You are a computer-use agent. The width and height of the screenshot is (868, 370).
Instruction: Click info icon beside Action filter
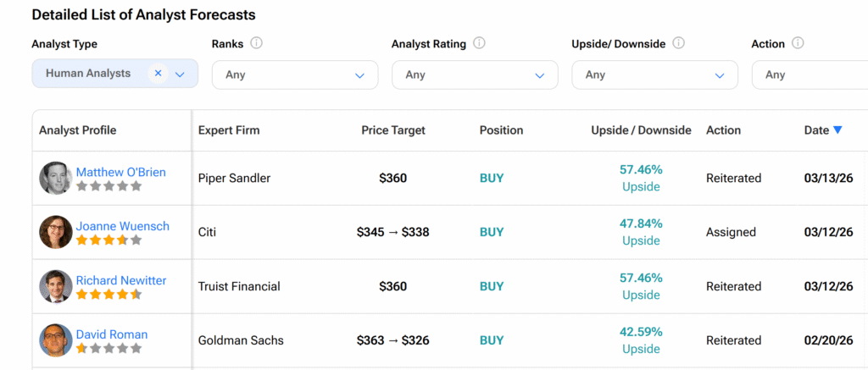pyautogui.click(x=798, y=43)
